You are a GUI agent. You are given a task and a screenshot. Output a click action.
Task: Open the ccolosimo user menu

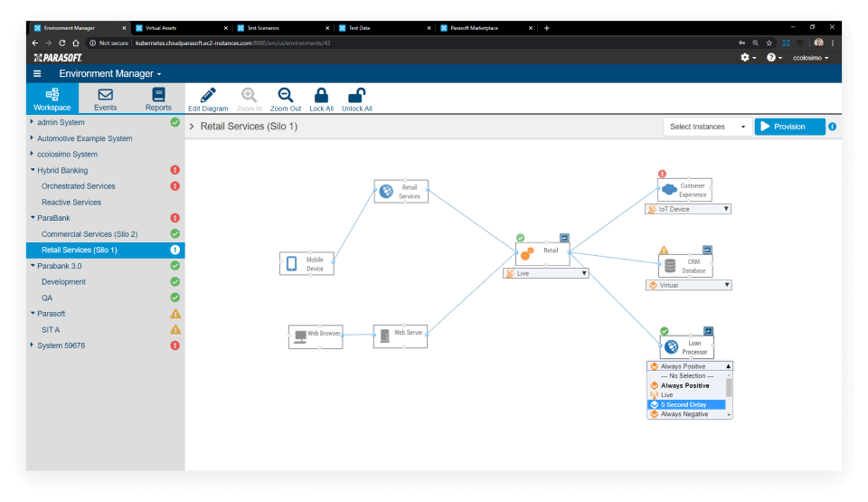[810, 58]
